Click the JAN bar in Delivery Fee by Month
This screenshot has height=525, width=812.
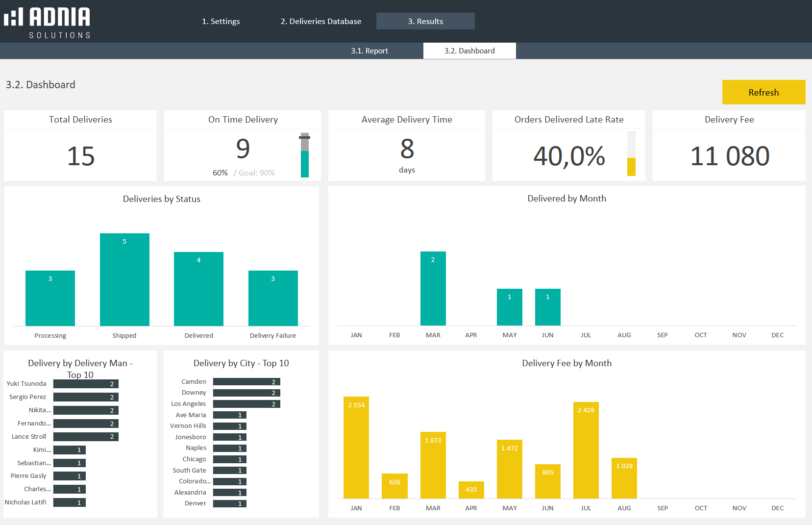click(x=356, y=447)
